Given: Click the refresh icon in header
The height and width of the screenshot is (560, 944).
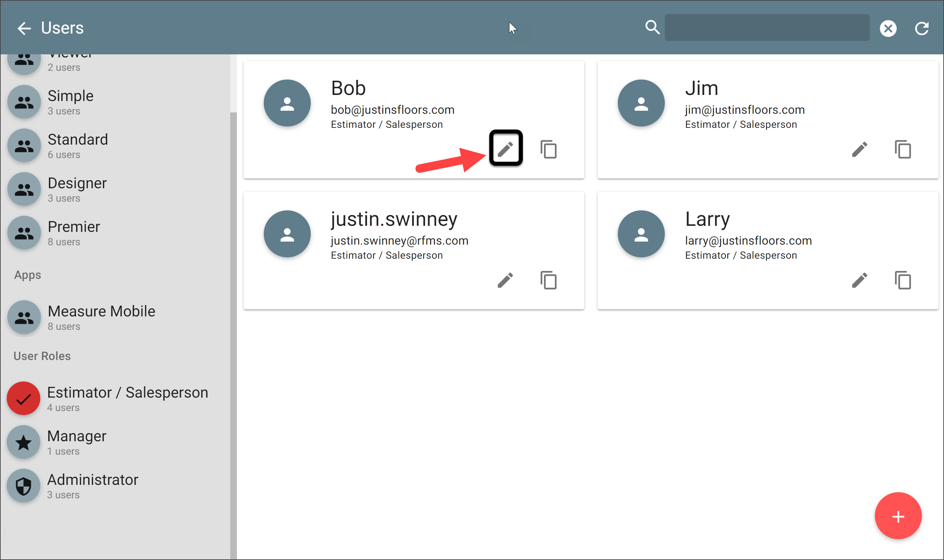Looking at the screenshot, I should tap(922, 28).
